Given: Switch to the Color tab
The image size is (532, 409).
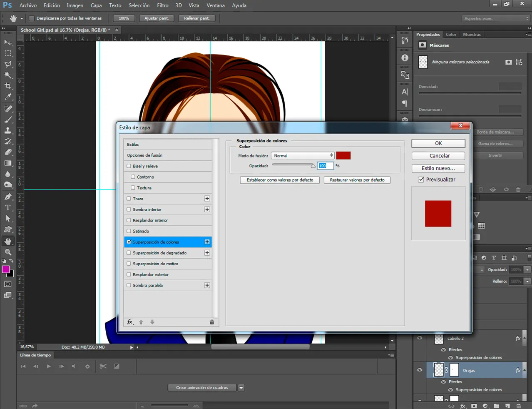Looking at the screenshot, I should point(451,35).
